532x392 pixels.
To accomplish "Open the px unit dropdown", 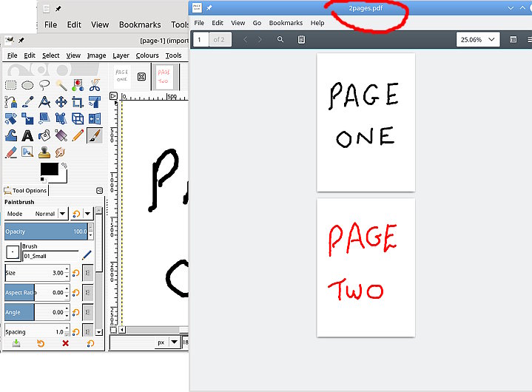I will pyautogui.click(x=167, y=342).
